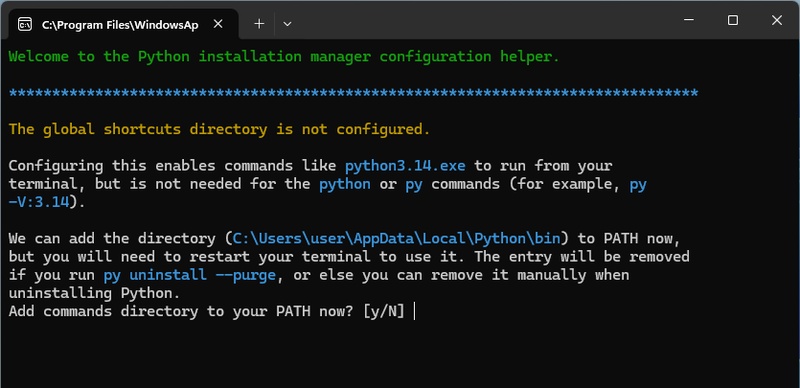Image resolution: width=800 pixels, height=388 pixels.
Task: Click the 'python3.14.exe' text
Action: [405, 166]
